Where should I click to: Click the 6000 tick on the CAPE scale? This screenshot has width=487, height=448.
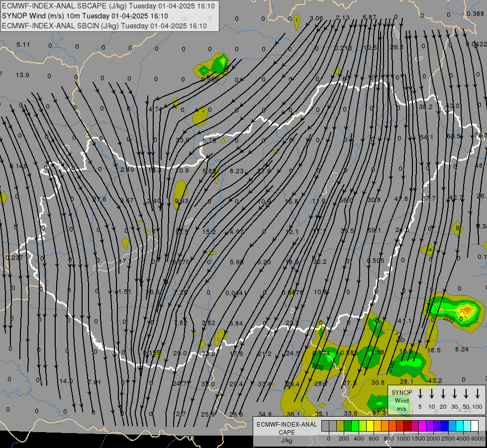tap(479, 439)
